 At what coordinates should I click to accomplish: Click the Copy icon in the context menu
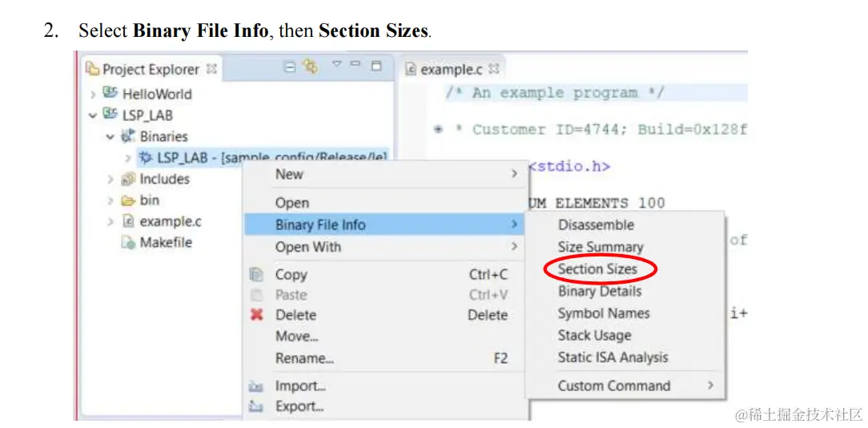pyautogui.click(x=256, y=274)
